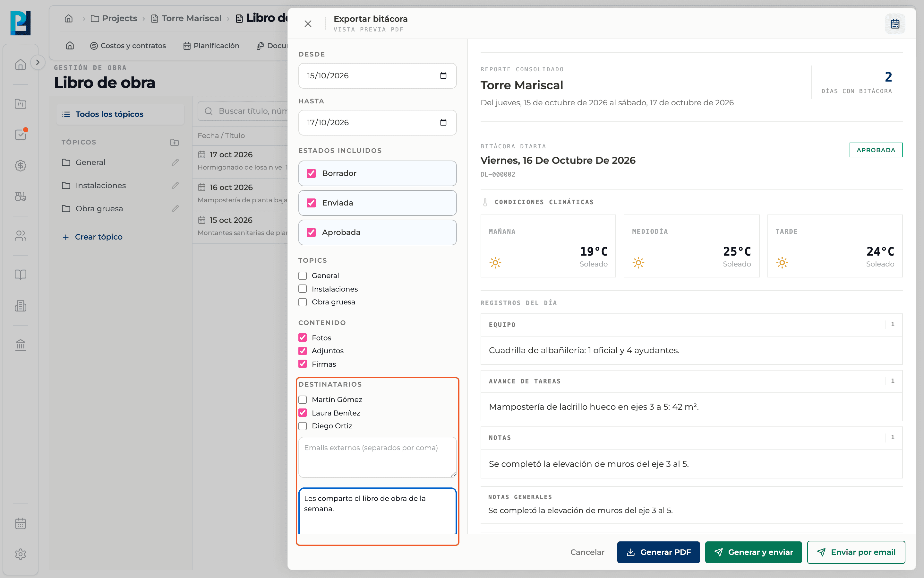This screenshot has width=924, height=578.
Task: Click Crear tópico link
Action: coord(92,237)
